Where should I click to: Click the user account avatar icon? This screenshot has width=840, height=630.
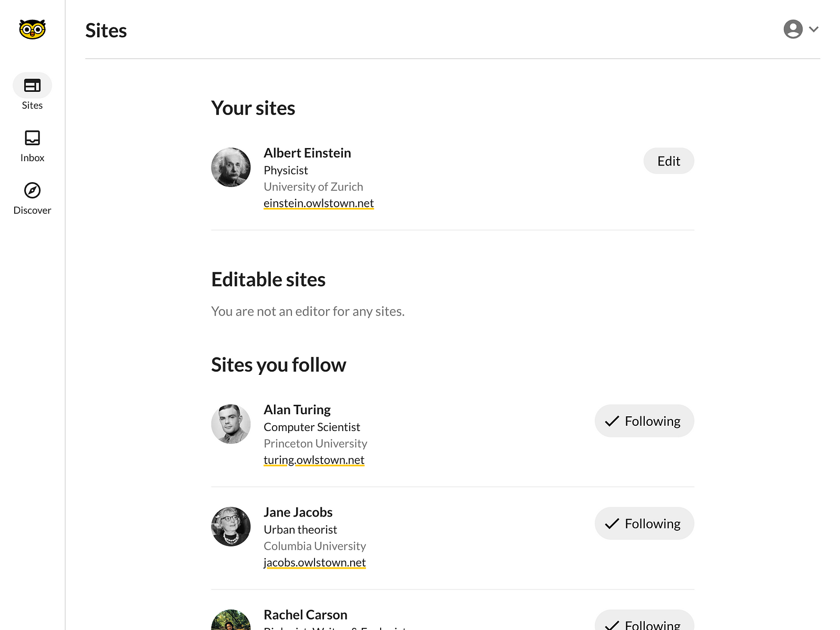[x=793, y=29]
